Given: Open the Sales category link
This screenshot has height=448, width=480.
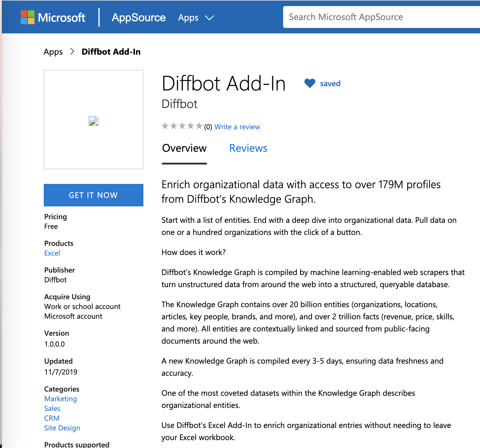Looking at the screenshot, I should tap(52, 409).
